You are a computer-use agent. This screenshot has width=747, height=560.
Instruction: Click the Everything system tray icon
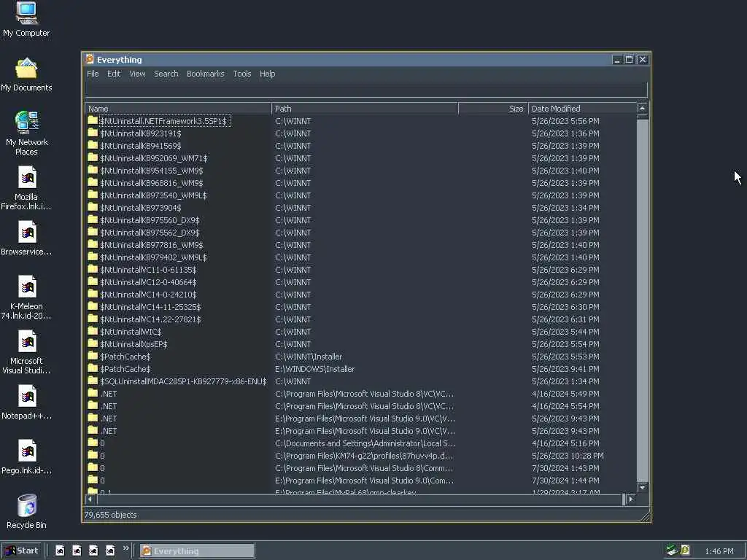(685, 551)
